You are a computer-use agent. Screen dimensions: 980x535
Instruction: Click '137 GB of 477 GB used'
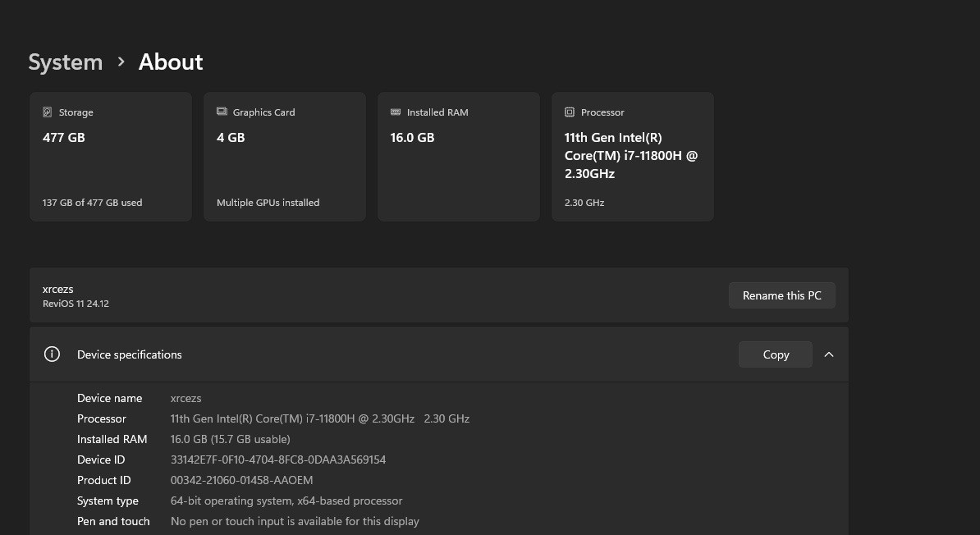(93, 203)
